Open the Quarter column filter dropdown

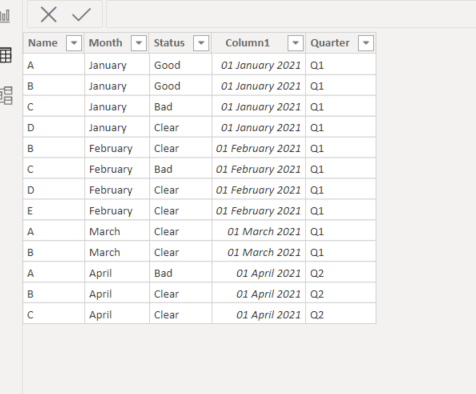click(x=366, y=43)
